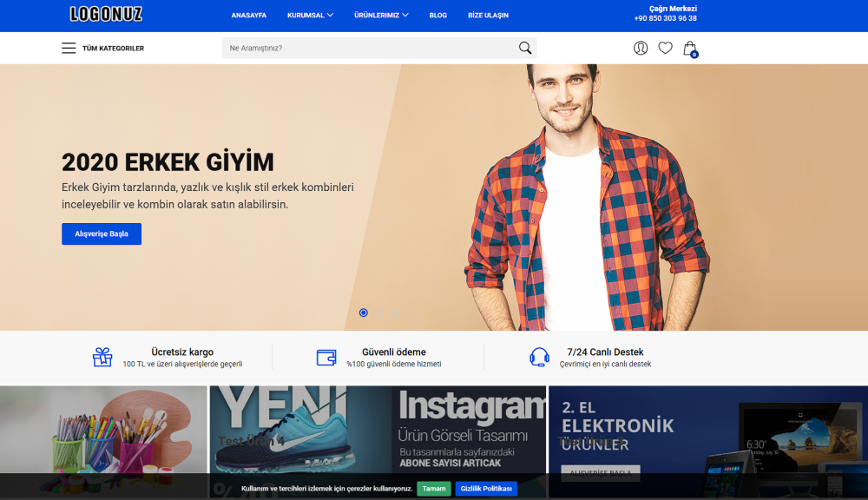The image size is (868, 500).
Task: Go to the Anasayfa menu item
Action: click(248, 16)
